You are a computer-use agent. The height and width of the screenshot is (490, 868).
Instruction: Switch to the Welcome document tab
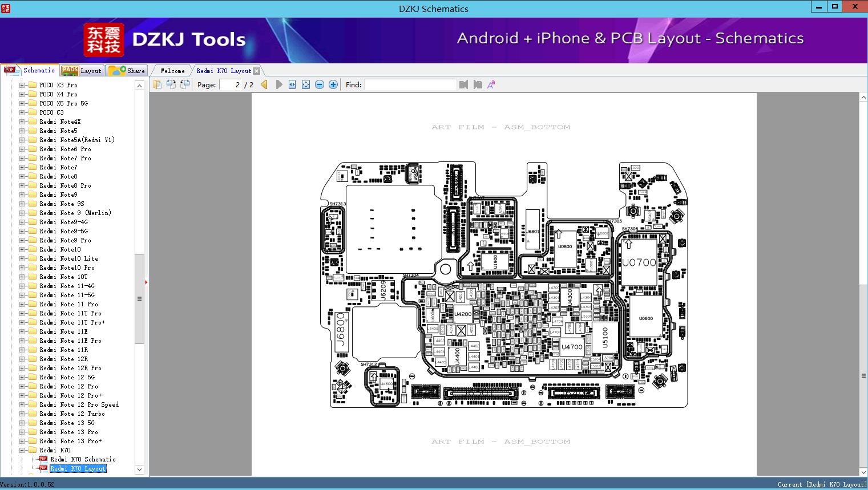point(172,71)
